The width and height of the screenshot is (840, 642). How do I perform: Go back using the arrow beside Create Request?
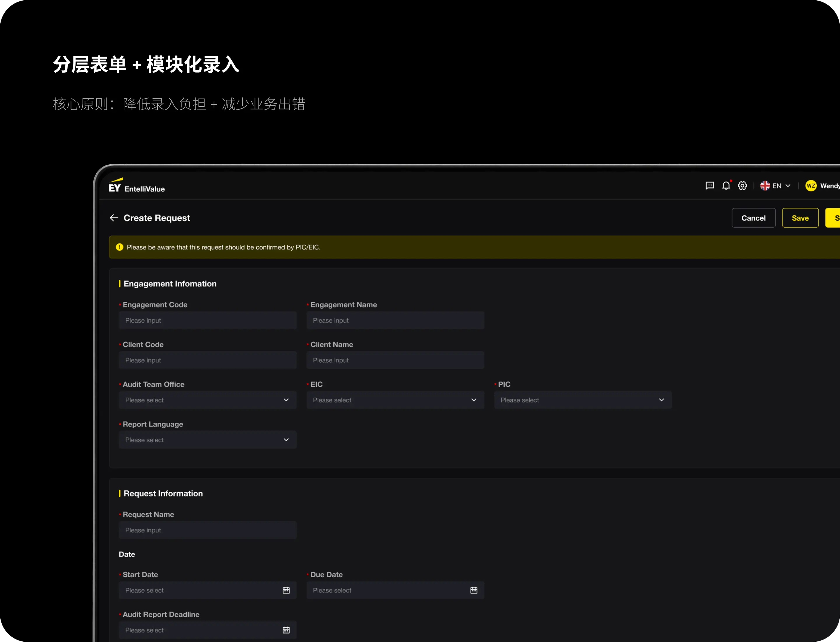tap(114, 218)
